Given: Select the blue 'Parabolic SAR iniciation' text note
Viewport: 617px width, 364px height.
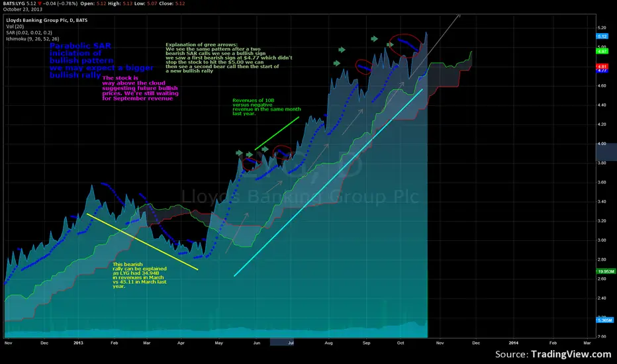Looking at the screenshot, I should [101, 60].
